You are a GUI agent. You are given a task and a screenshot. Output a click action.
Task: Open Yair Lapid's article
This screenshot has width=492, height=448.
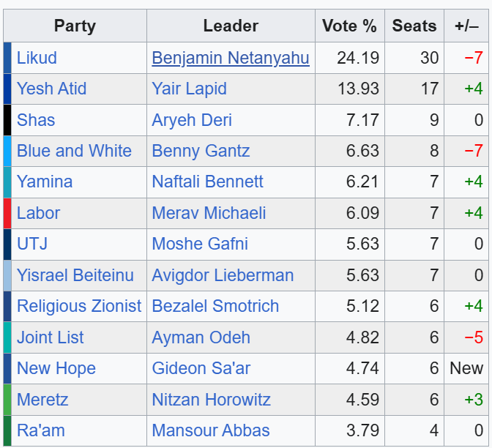[x=189, y=89]
